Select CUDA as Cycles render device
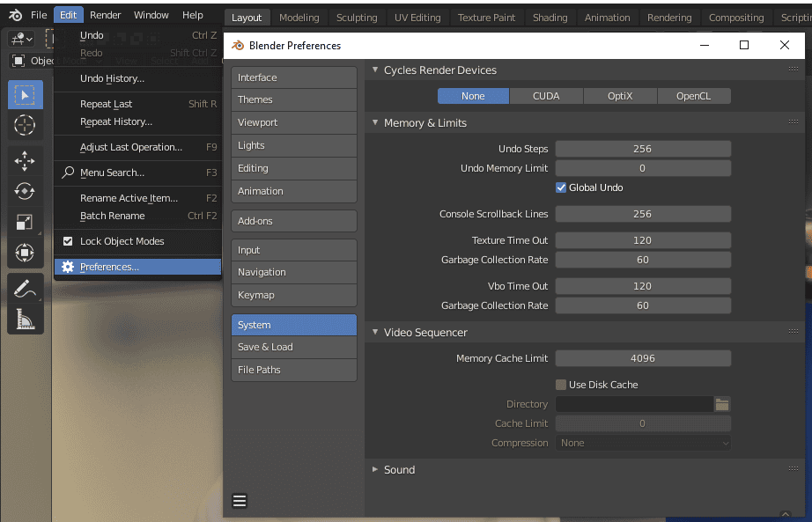 tap(544, 95)
